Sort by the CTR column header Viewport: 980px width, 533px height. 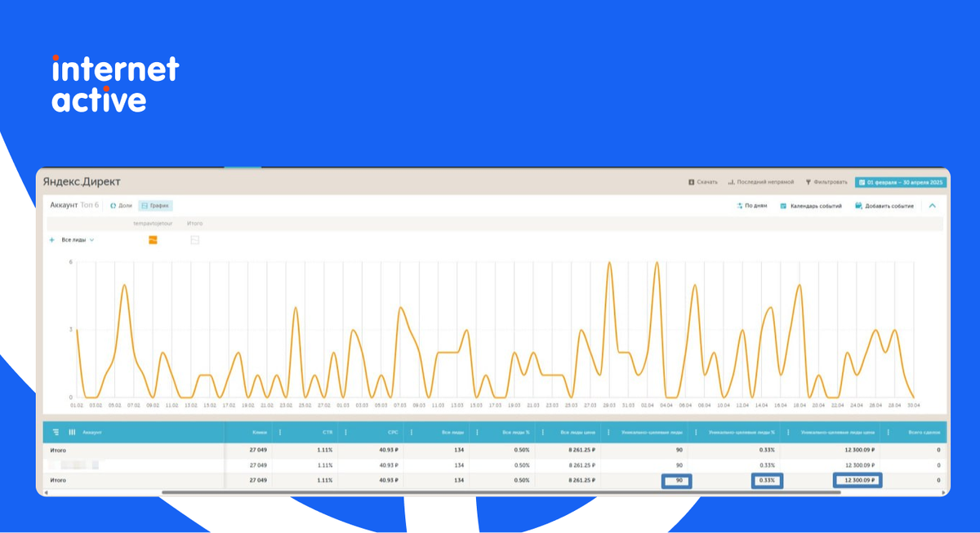tap(328, 433)
